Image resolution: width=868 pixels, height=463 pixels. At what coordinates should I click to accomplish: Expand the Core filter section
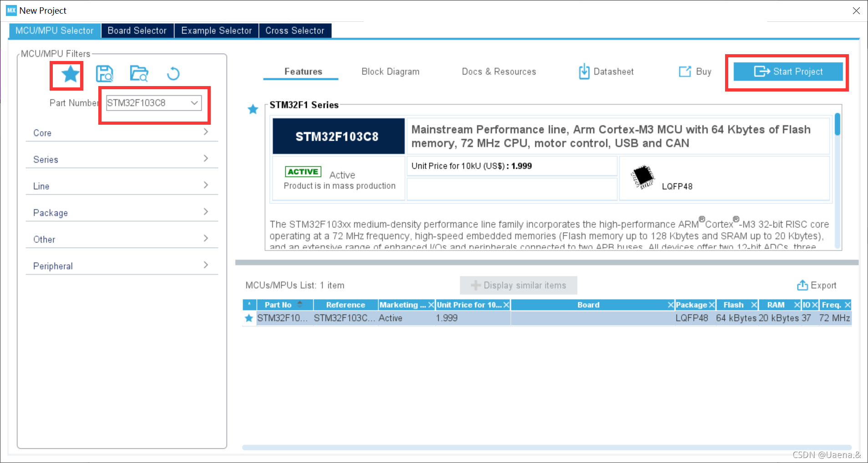(x=122, y=132)
